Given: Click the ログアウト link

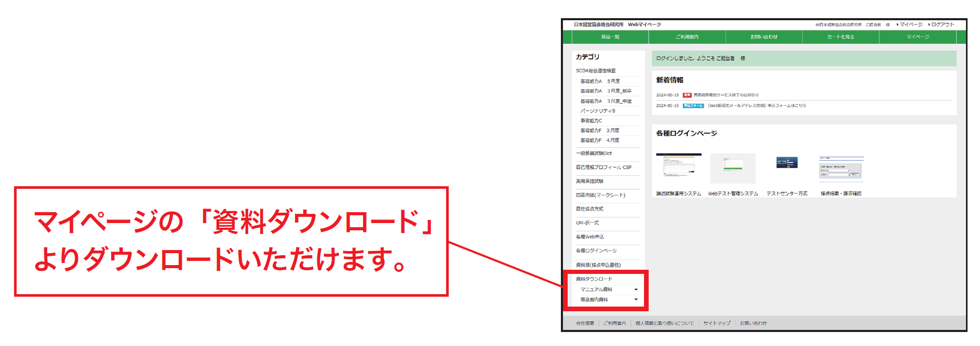Looking at the screenshot, I should (943, 24).
